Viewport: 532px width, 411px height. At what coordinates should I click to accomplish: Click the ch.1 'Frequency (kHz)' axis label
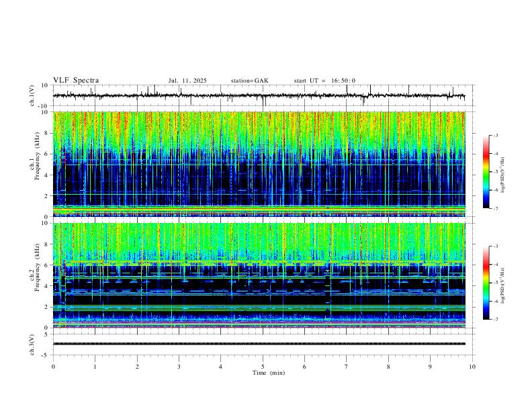click(37, 156)
